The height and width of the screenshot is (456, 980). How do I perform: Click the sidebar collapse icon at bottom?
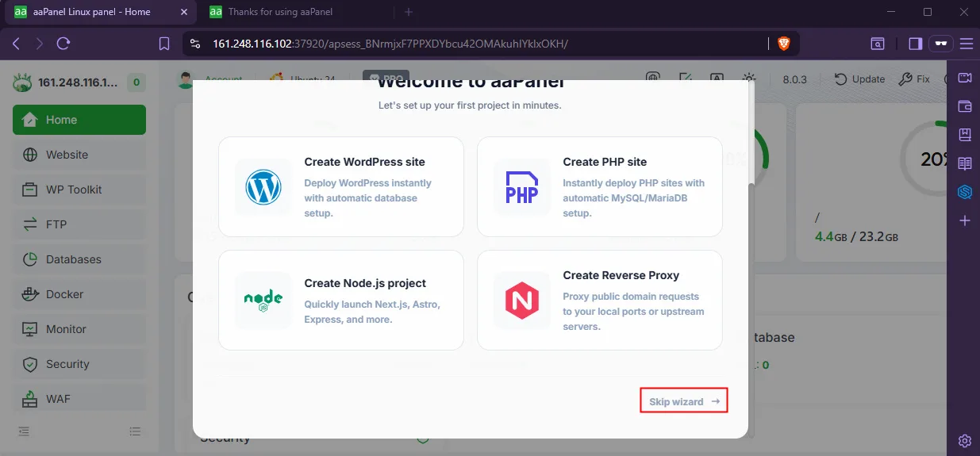pos(24,431)
